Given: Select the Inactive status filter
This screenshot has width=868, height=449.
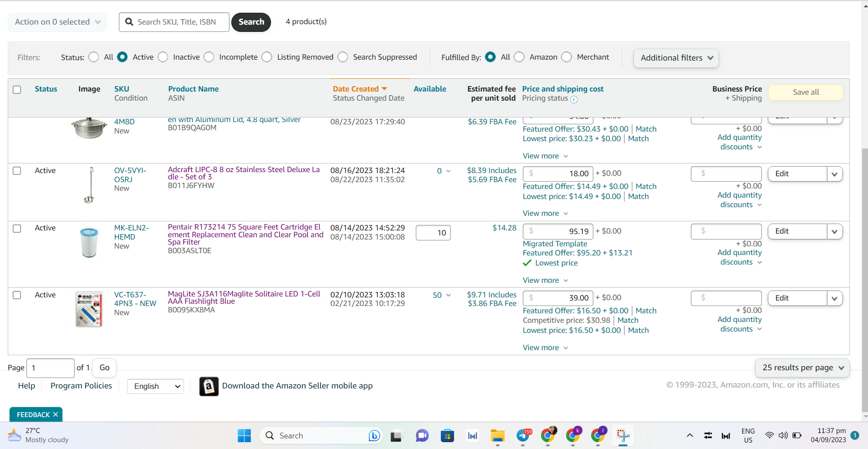Looking at the screenshot, I should point(163,57).
